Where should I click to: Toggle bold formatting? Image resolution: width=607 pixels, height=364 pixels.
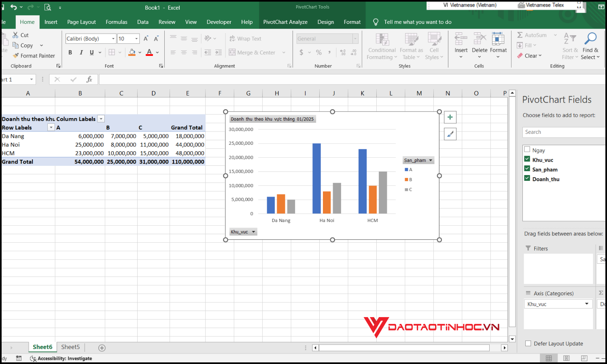tap(70, 52)
